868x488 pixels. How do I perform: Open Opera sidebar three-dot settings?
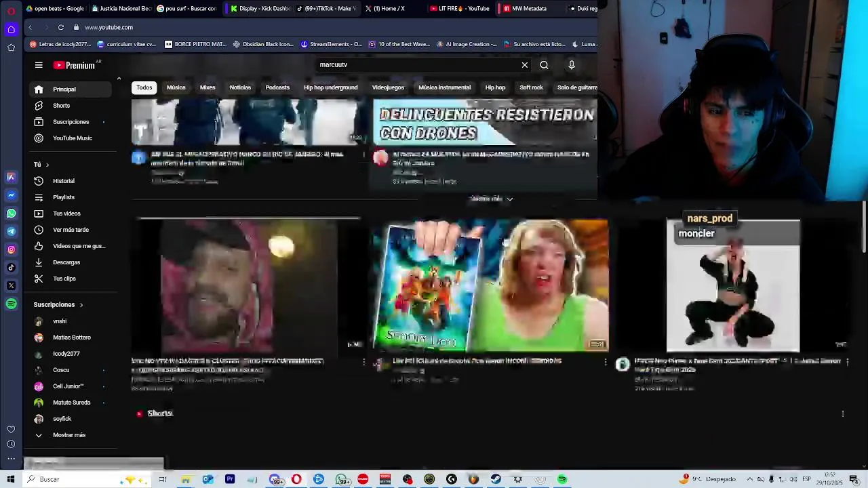(11, 459)
